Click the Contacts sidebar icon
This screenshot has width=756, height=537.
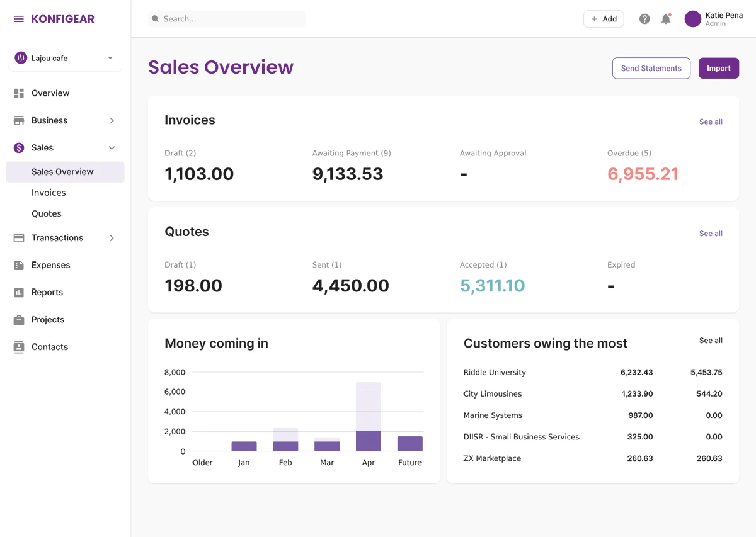click(18, 347)
